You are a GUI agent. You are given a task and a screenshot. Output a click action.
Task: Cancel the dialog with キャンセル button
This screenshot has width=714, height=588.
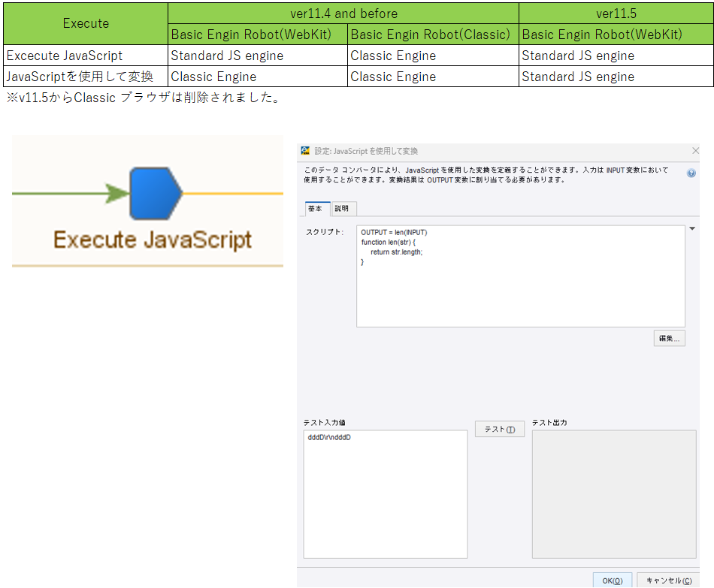669,580
